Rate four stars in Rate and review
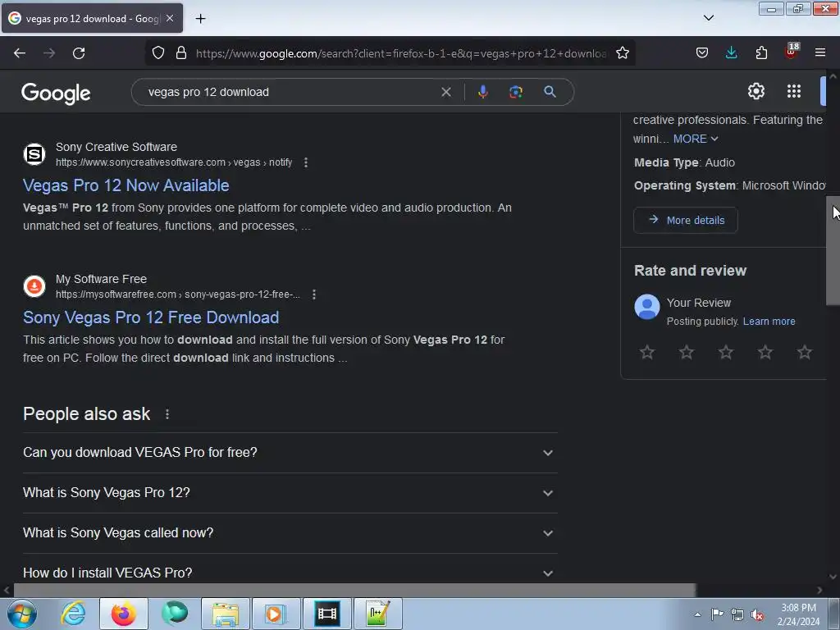The height and width of the screenshot is (630, 840). click(765, 352)
